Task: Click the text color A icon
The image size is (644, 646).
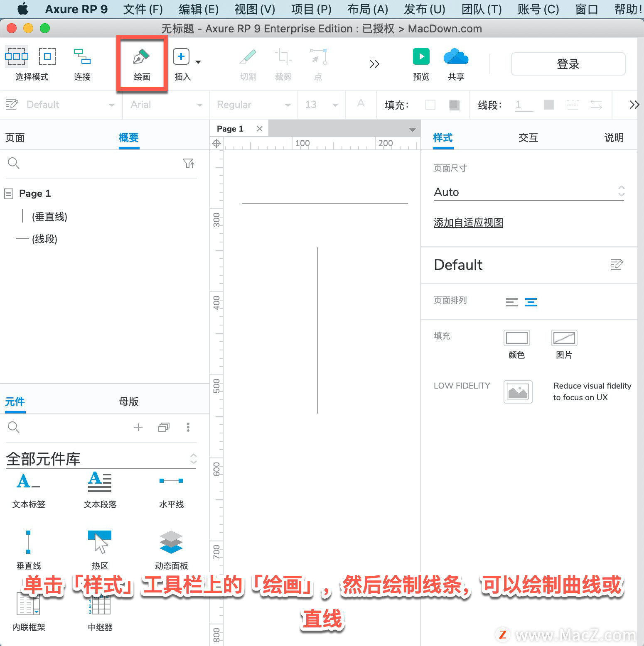Action: 361,103
